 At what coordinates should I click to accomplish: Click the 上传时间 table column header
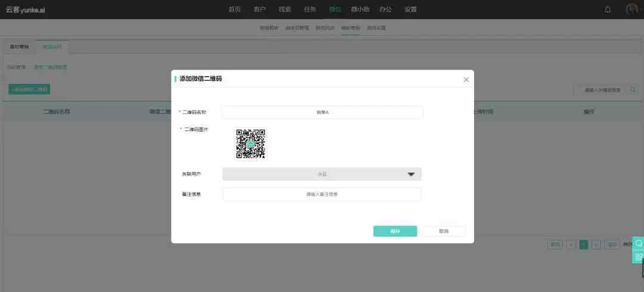tap(484, 111)
